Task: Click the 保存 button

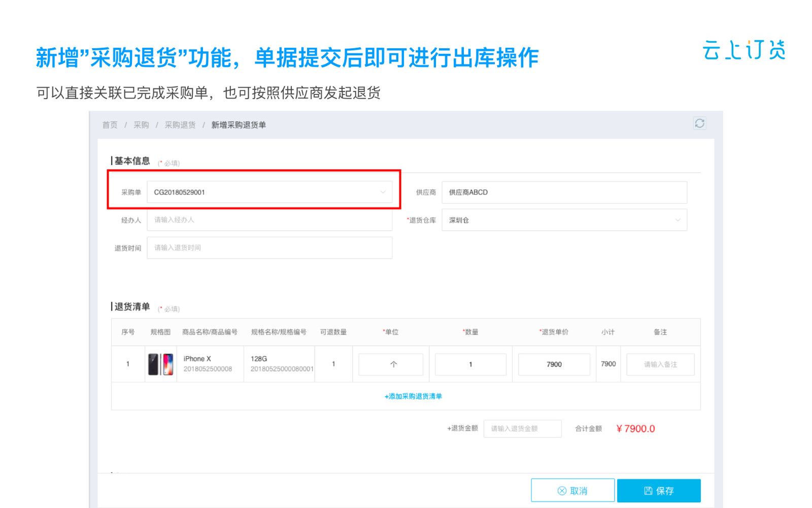Action: click(659, 491)
